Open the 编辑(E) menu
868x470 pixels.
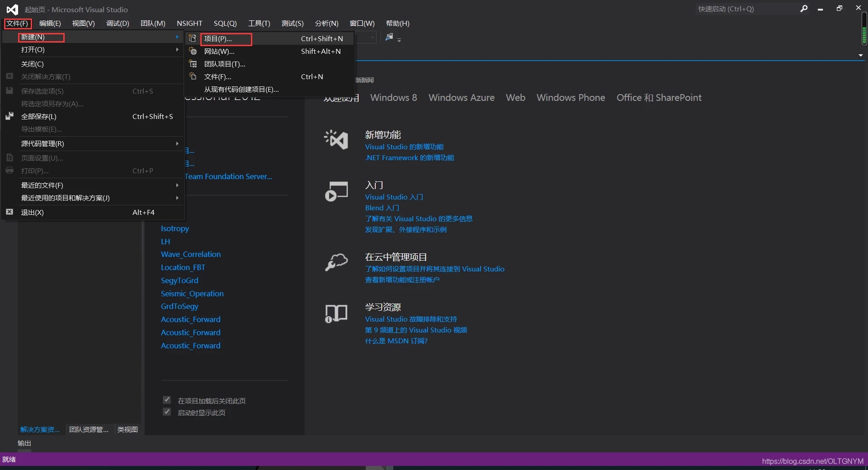point(50,23)
